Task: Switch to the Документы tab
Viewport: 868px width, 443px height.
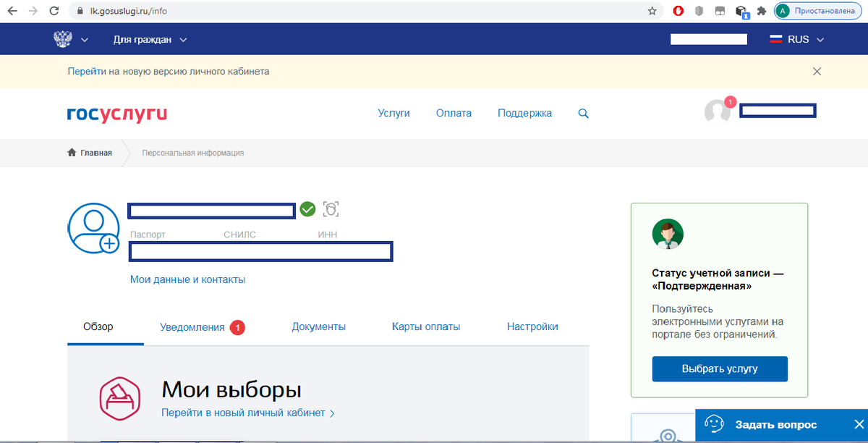Action: point(318,326)
